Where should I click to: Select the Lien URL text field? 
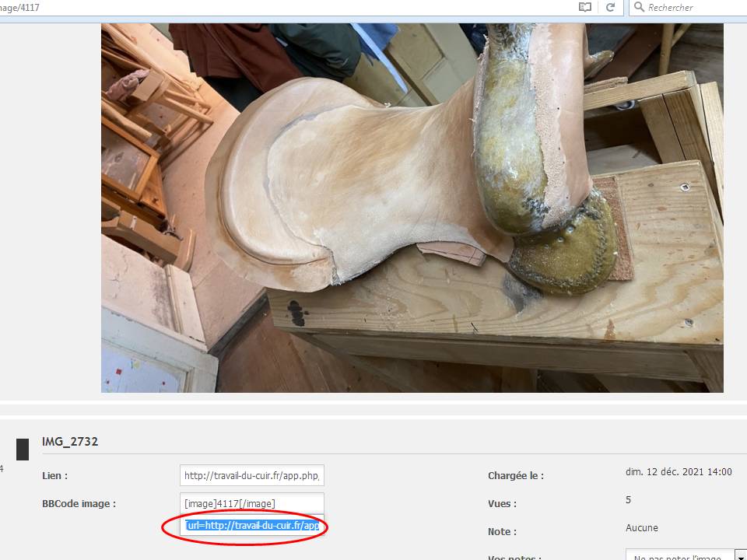252,475
